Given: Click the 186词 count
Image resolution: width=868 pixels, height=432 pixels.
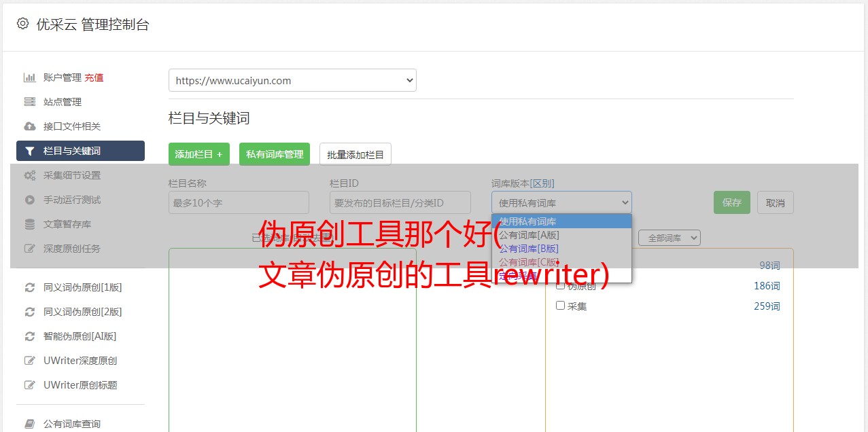Looking at the screenshot, I should [x=767, y=286].
